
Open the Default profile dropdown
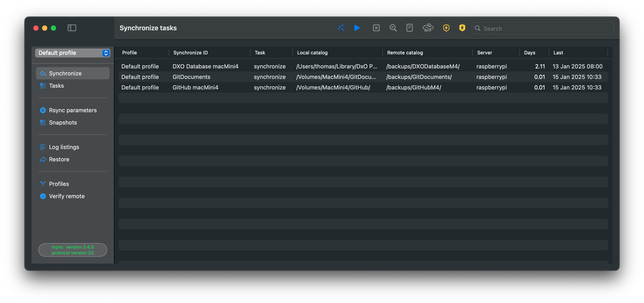tap(73, 53)
